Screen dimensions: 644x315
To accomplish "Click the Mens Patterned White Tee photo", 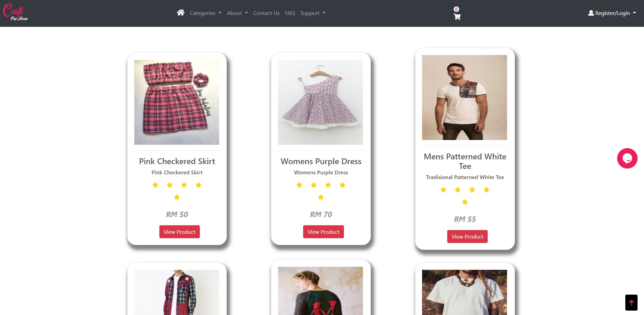I will [x=465, y=98].
